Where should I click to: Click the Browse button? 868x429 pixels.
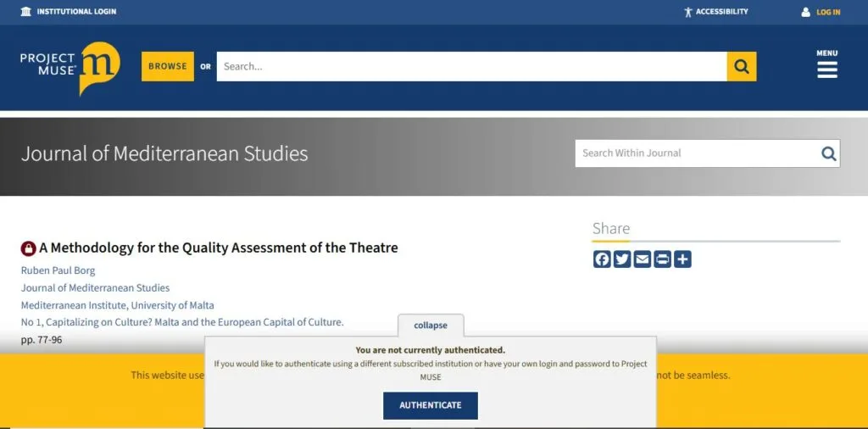tap(168, 66)
